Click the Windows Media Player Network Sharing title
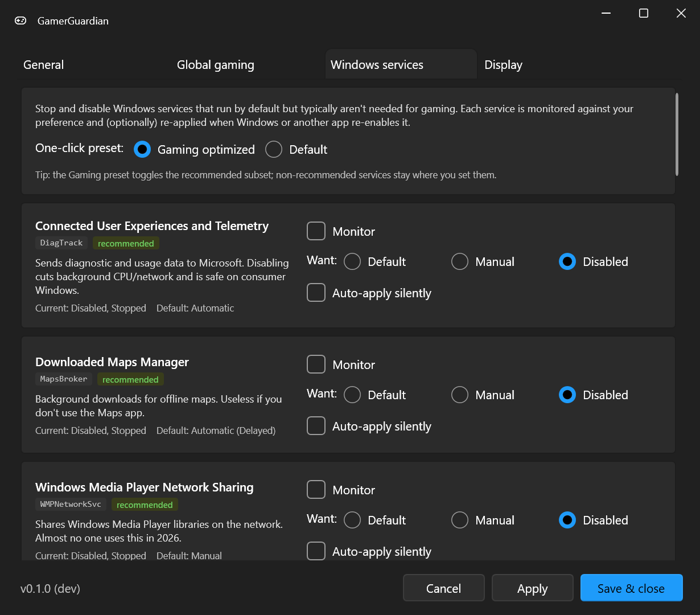 point(145,487)
